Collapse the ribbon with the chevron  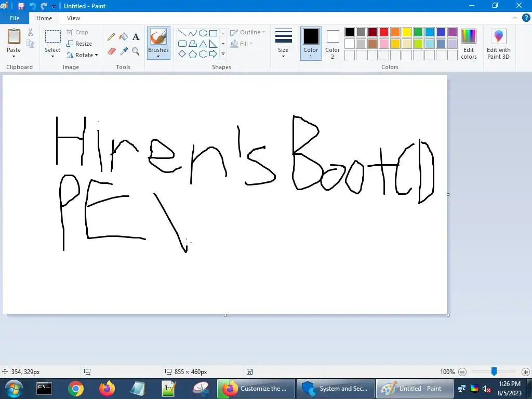(x=515, y=18)
